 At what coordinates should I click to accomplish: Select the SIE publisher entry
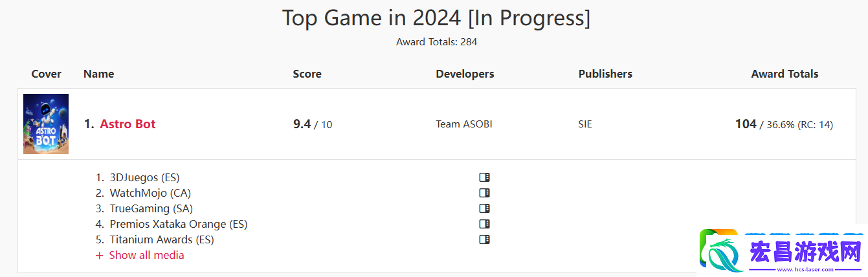[585, 124]
